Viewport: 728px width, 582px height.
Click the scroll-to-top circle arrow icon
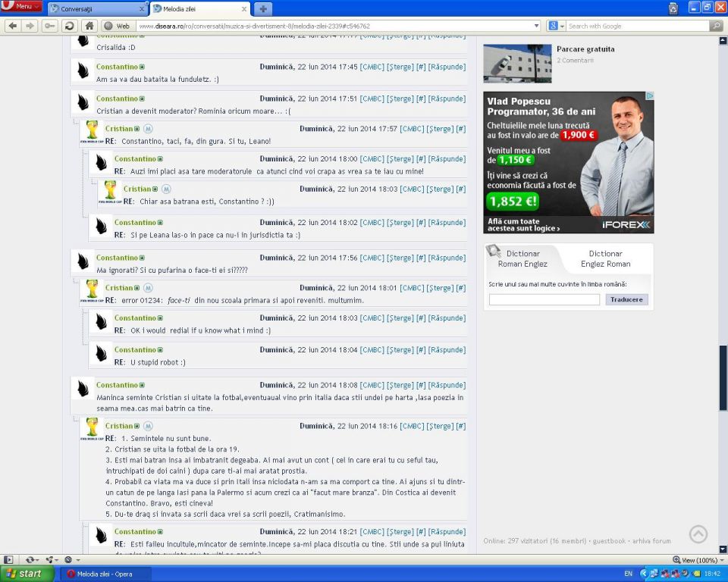(x=698, y=534)
